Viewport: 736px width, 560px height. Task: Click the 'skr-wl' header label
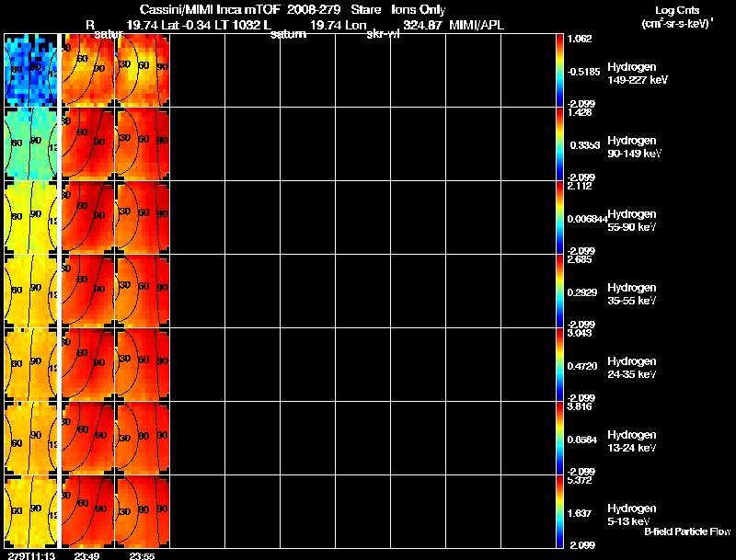tap(383, 34)
